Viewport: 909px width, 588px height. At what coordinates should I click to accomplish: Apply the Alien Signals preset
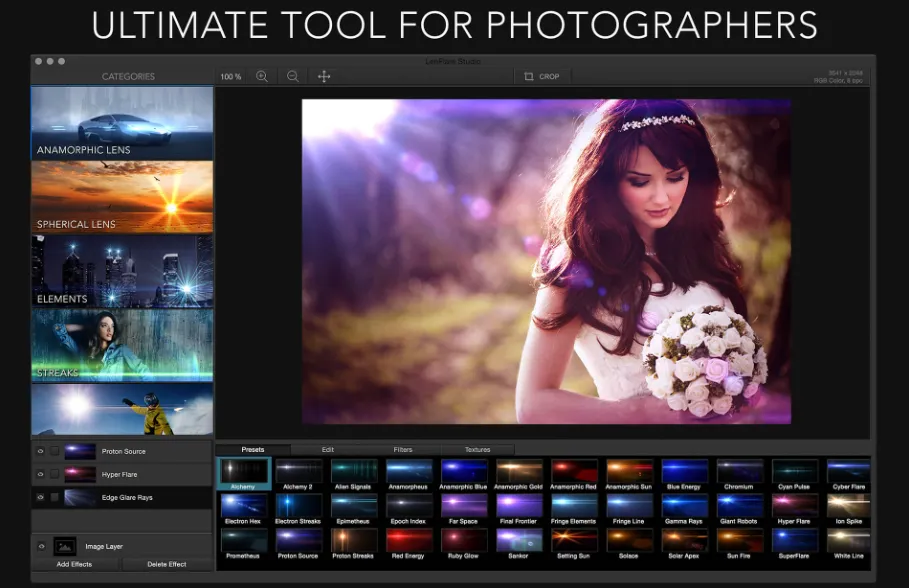(354, 474)
